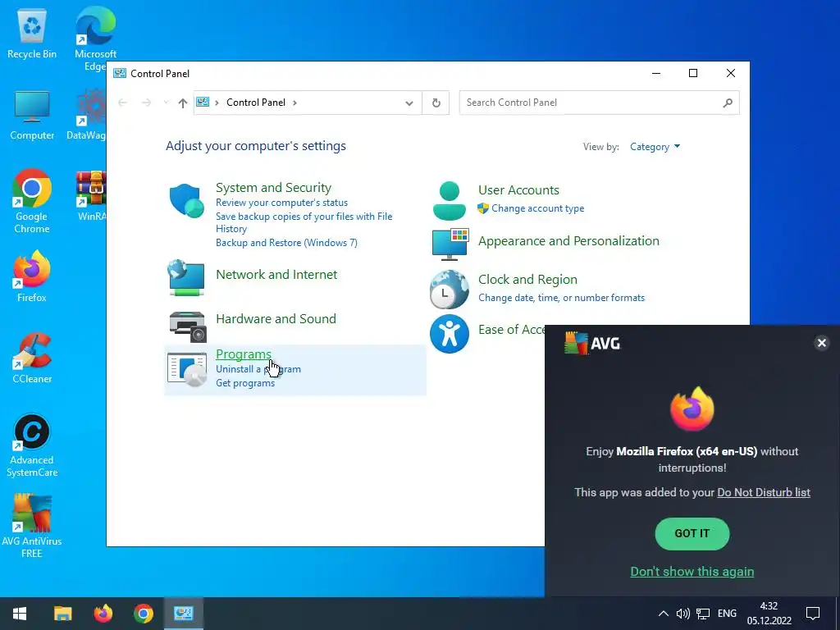This screenshot has width=840, height=630.
Task: Open the Programs category icon
Action: tap(187, 369)
